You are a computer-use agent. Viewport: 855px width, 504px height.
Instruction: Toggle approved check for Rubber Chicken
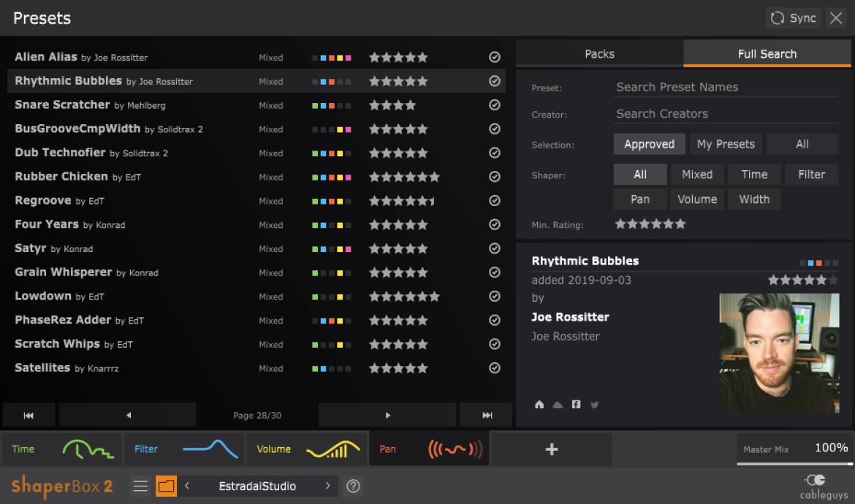point(495,177)
